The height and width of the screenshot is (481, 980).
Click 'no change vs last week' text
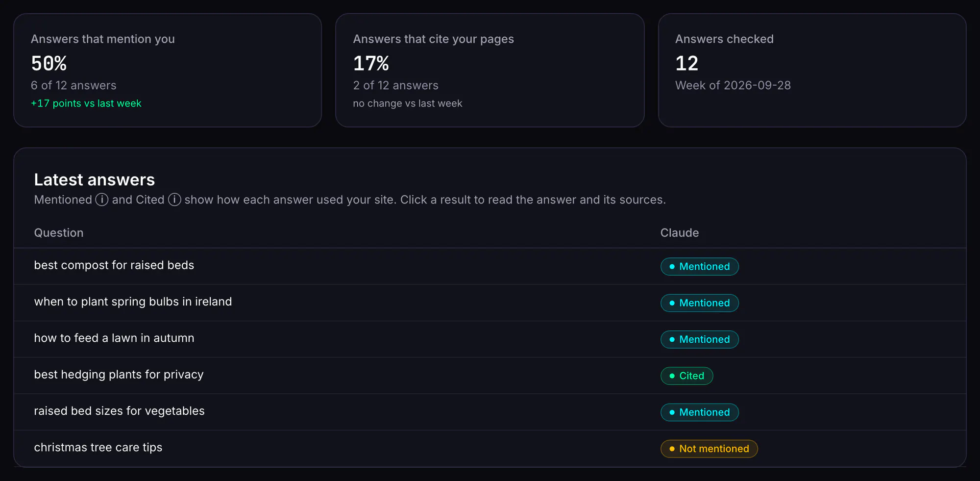point(408,103)
